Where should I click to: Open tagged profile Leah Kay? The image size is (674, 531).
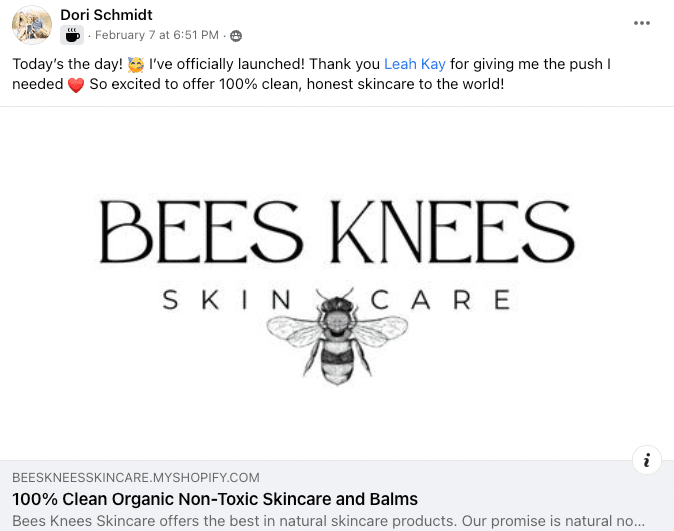coord(414,64)
